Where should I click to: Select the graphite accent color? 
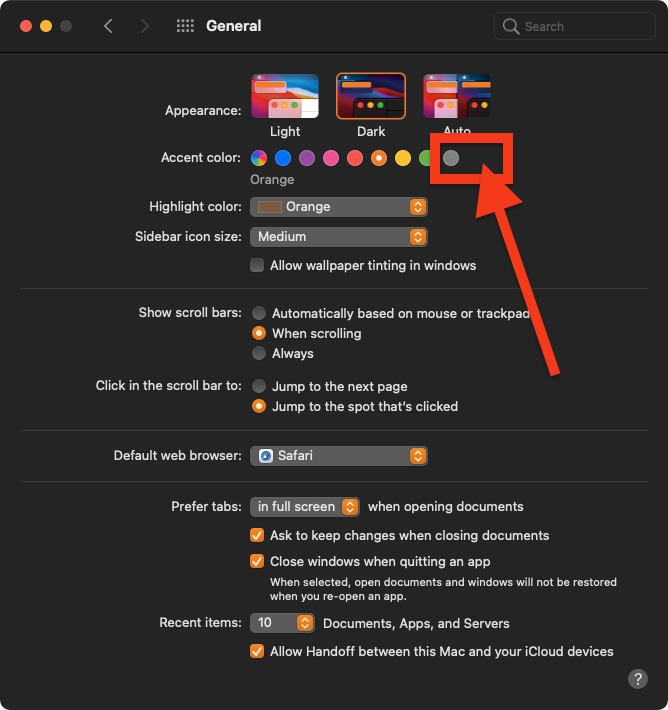point(451,158)
